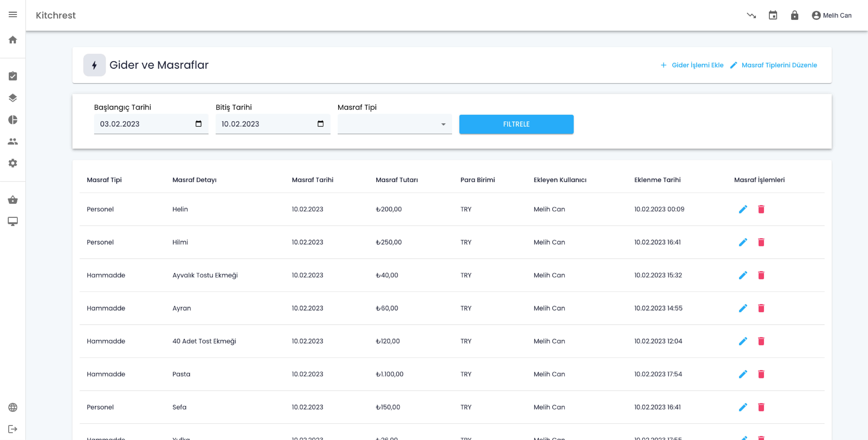The height and width of the screenshot is (440, 868).
Task: Go to home icon in sidebar
Action: click(13, 40)
